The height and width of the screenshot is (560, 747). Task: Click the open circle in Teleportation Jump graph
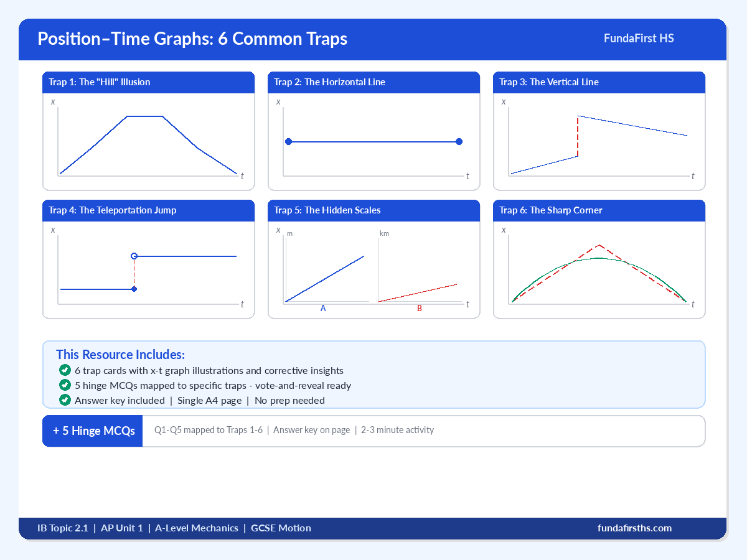[x=134, y=256]
